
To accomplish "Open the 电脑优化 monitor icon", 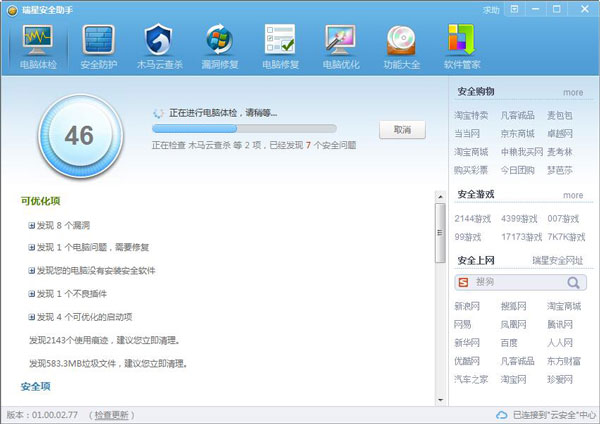I will point(341,40).
